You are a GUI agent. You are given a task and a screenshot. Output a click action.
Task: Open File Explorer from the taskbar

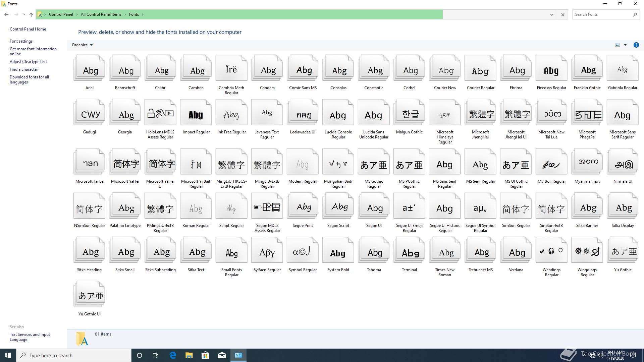pos(189,355)
